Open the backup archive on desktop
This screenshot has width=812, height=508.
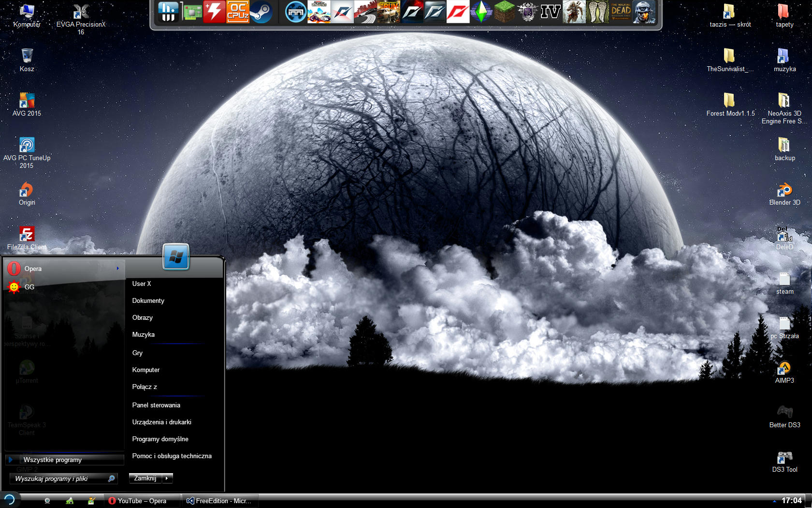tap(784, 149)
